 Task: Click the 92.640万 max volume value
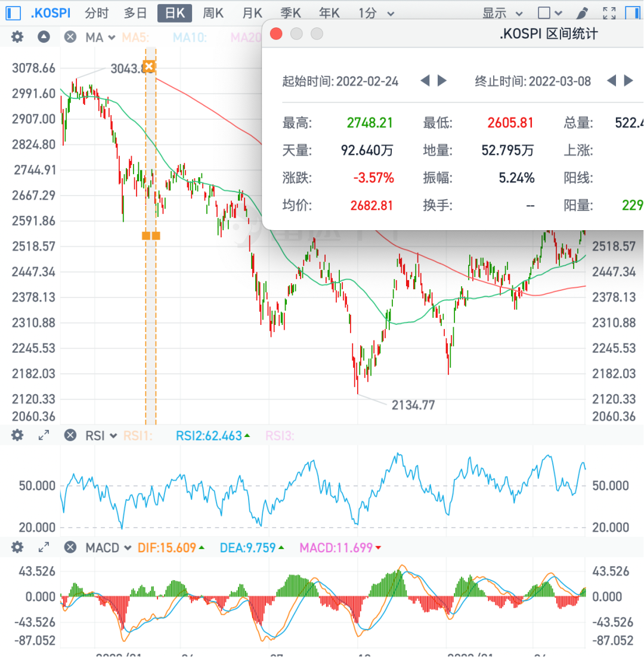[367, 150]
